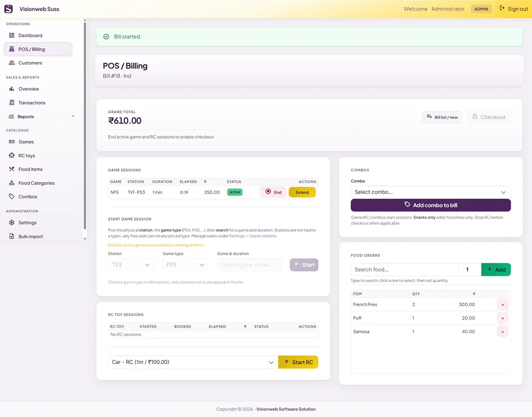Click the Dashboard grid icon in sidebar
Screen dimensions: 532x417
coord(12,35)
